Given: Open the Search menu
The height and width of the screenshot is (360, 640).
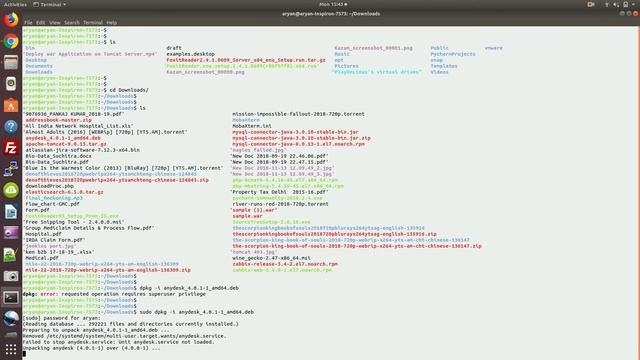Looking at the screenshot, I should pos(72,22).
